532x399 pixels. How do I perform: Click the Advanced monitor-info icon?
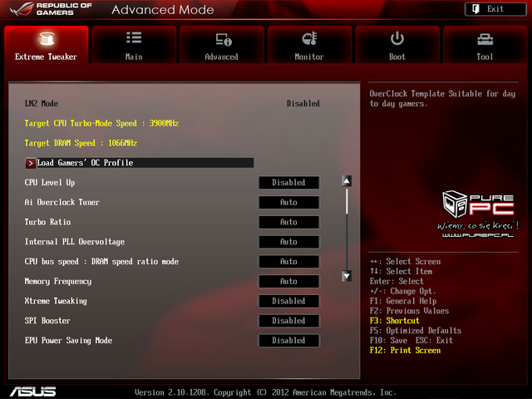click(224, 39)
